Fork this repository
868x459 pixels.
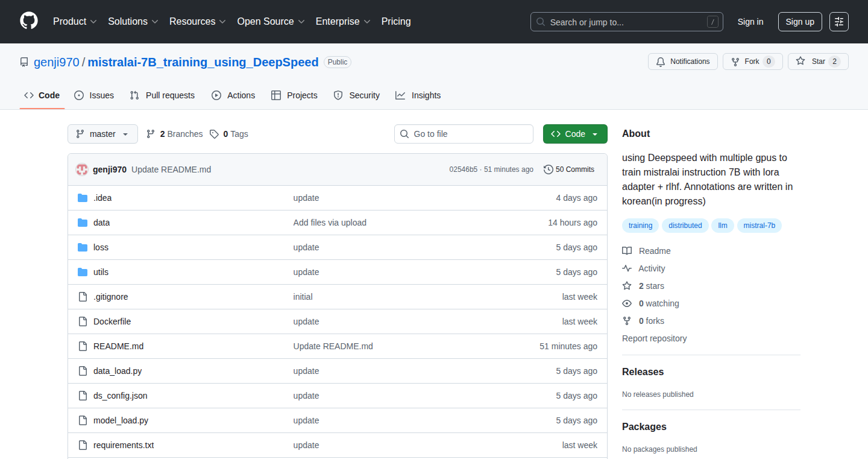point(752,62)
